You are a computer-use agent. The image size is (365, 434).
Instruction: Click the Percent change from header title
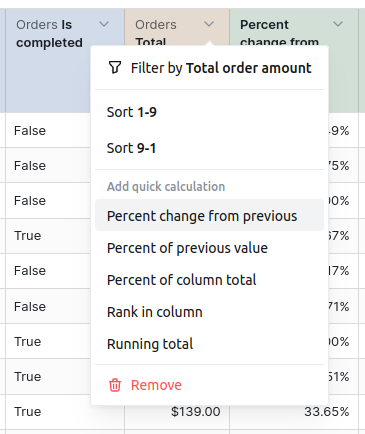click(279, 32)
